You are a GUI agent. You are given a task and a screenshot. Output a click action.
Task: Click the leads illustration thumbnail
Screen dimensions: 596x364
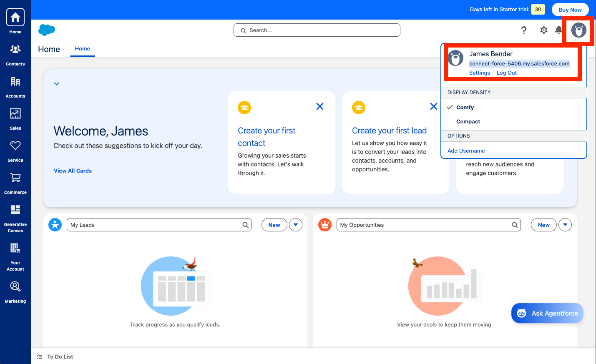coord(175,286)
